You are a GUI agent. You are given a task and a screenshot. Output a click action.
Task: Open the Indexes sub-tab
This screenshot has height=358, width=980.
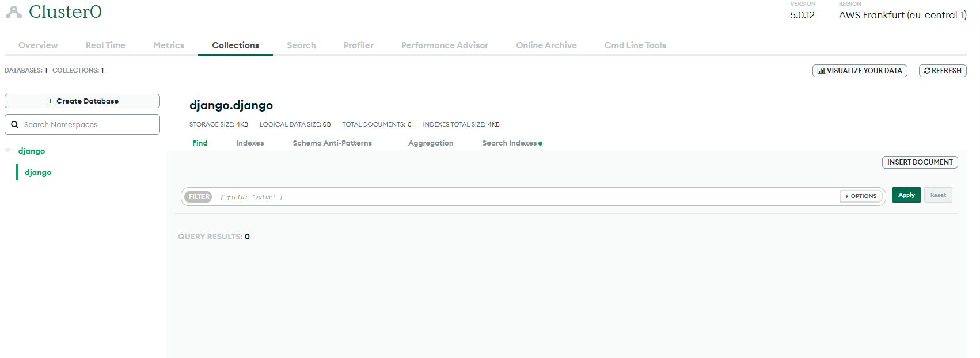pyautogui.click(x=250, y=143)
